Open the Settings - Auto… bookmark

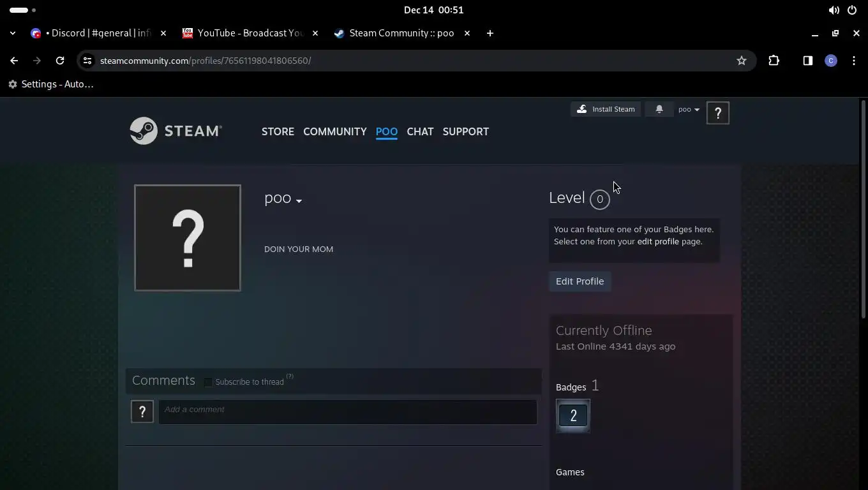(x=51, y=84)
